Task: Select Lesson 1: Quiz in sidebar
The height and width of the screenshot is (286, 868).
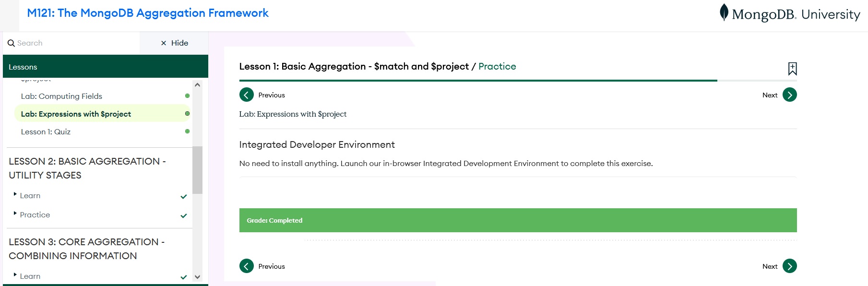Action: tap(46, 132)
